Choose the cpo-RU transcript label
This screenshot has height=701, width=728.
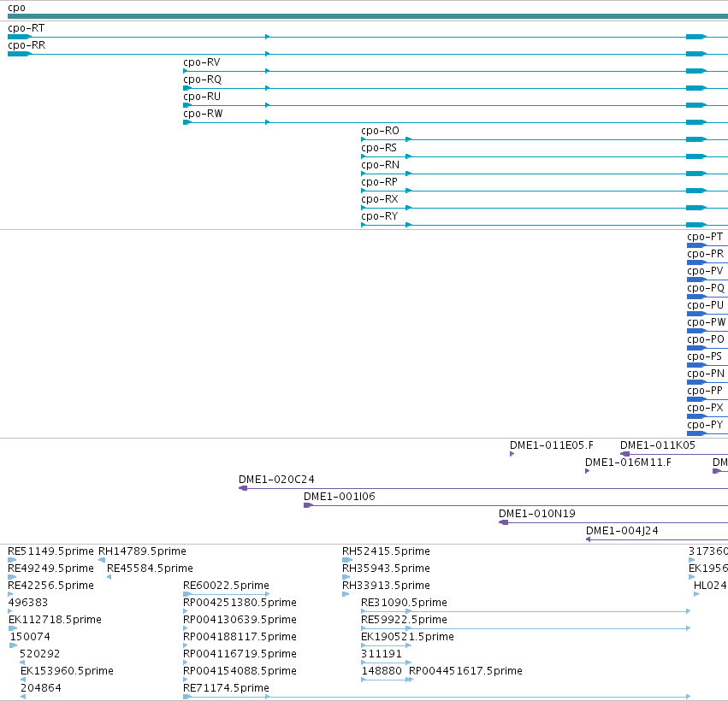pos(202,97)
